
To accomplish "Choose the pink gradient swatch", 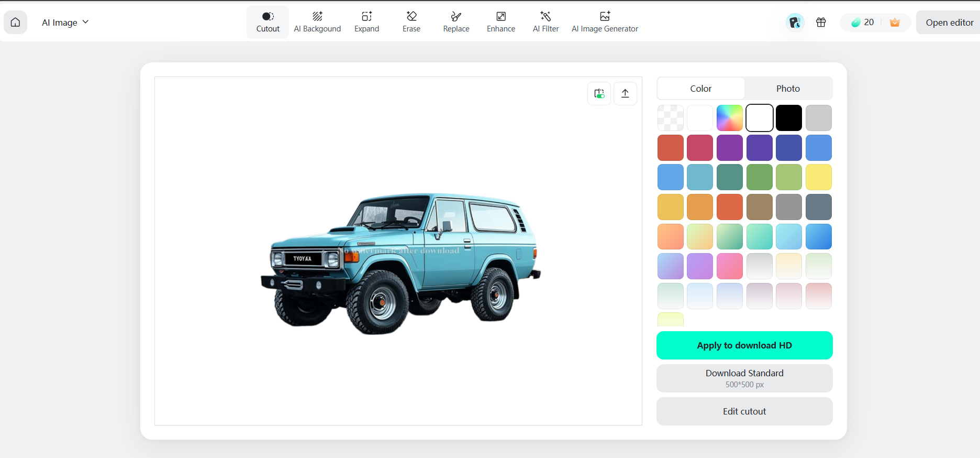I will coord(730,266).
